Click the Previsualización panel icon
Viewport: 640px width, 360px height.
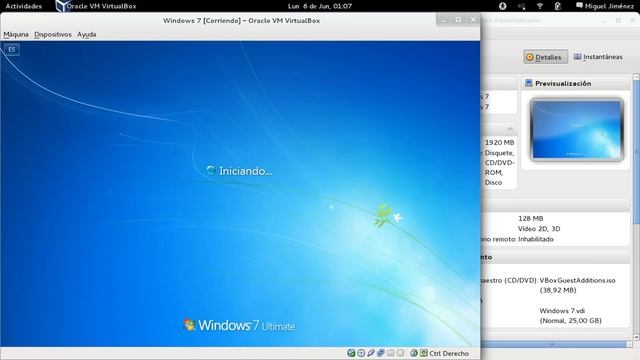(x=528, y=83)
